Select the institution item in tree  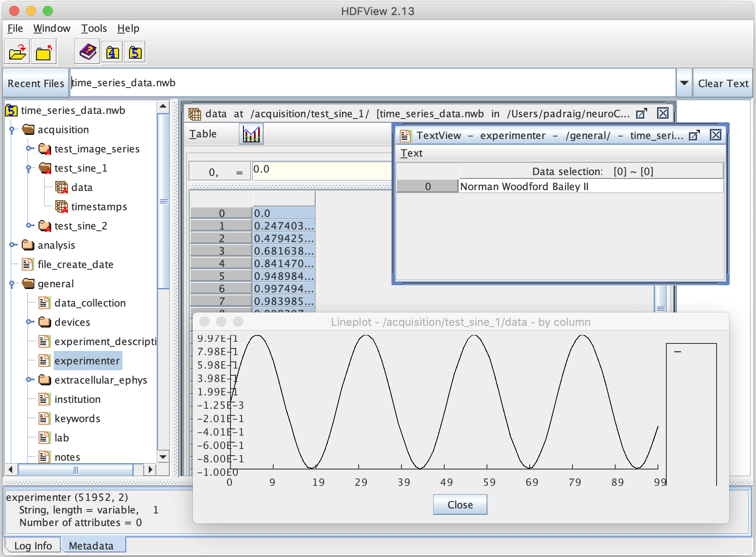pyautogui.click(x=77, y=399)
